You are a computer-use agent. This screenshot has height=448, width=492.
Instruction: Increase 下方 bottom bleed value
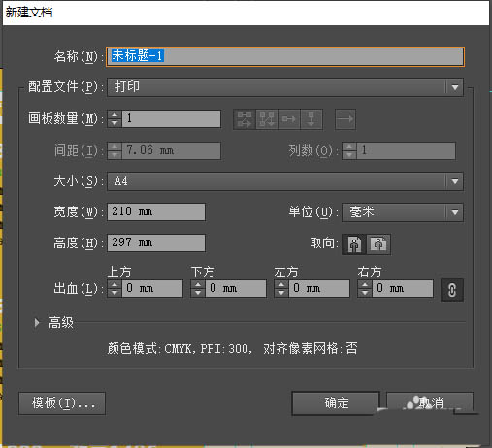click(x=198, y=285)
